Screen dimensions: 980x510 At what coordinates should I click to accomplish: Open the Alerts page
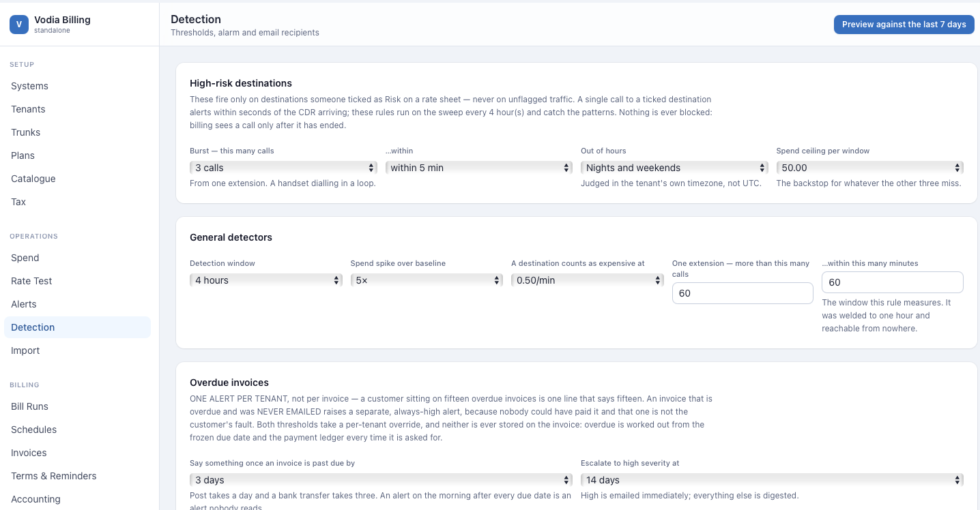[x=77, y=304]
